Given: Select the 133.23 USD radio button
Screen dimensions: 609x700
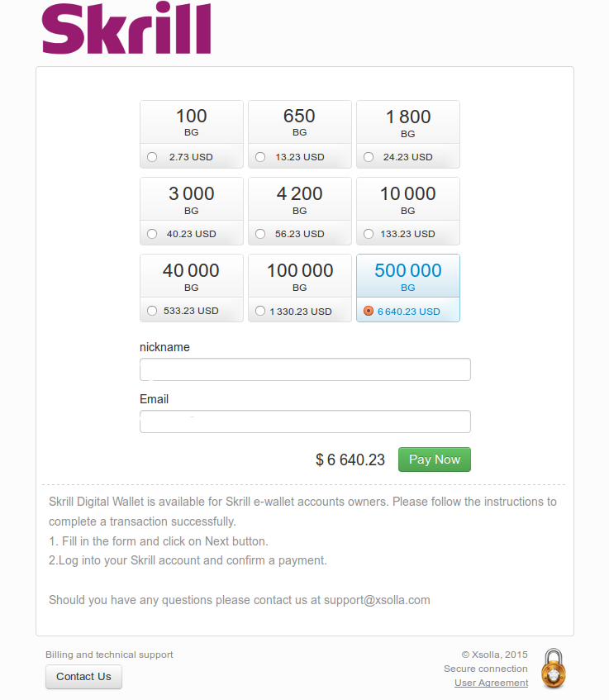Looking at the screenshot, I should [369, 234].
